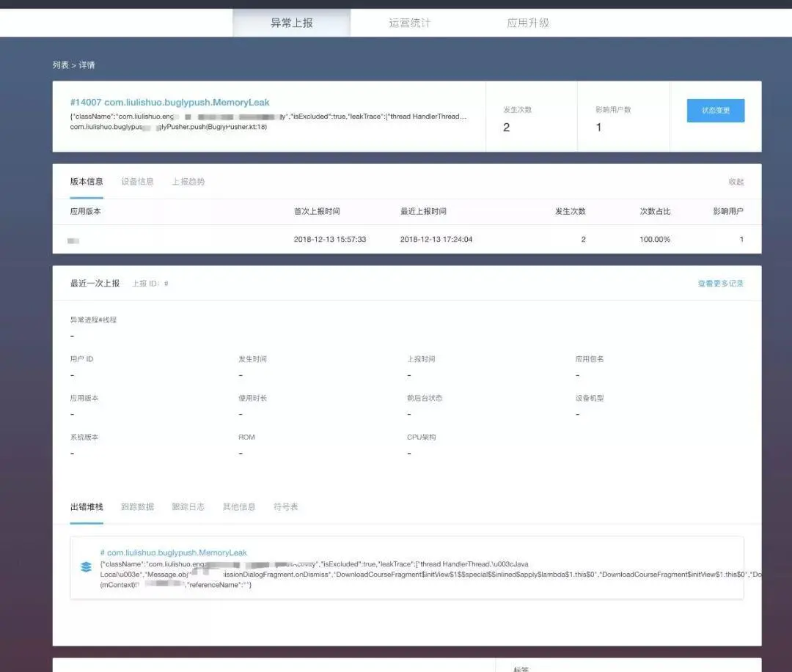Click 设备机型 field label
792x672 pixels.
point(590,398)
